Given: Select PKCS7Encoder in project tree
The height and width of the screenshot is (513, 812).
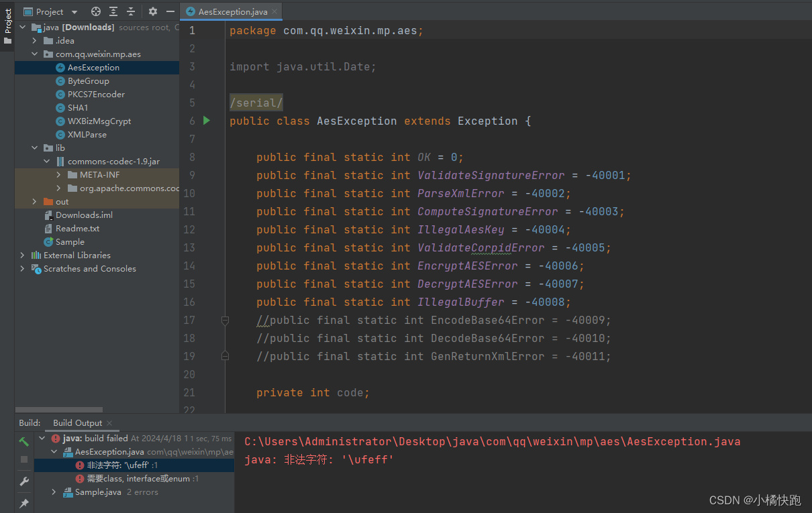Looking at the screenshot, I should pyautogui.click(x=96, y=95).
